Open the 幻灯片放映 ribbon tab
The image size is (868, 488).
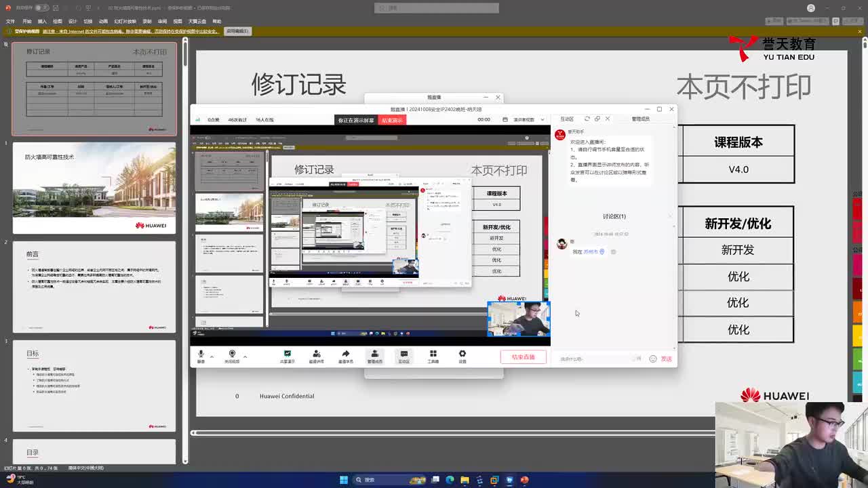(125, 21)
